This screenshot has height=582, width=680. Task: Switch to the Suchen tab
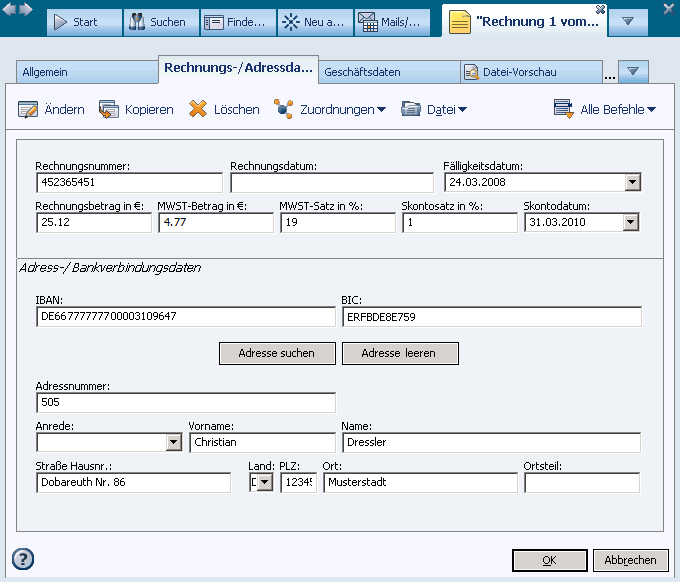(160, 22)
